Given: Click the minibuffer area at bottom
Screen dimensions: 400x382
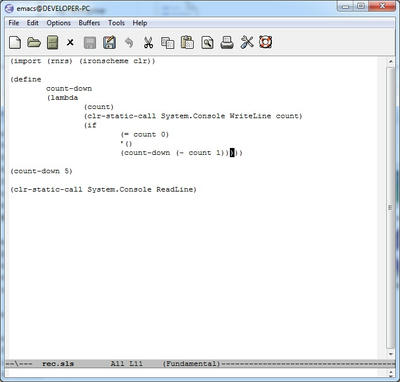Looking at the screenshot, I should (x=197, y=372).
